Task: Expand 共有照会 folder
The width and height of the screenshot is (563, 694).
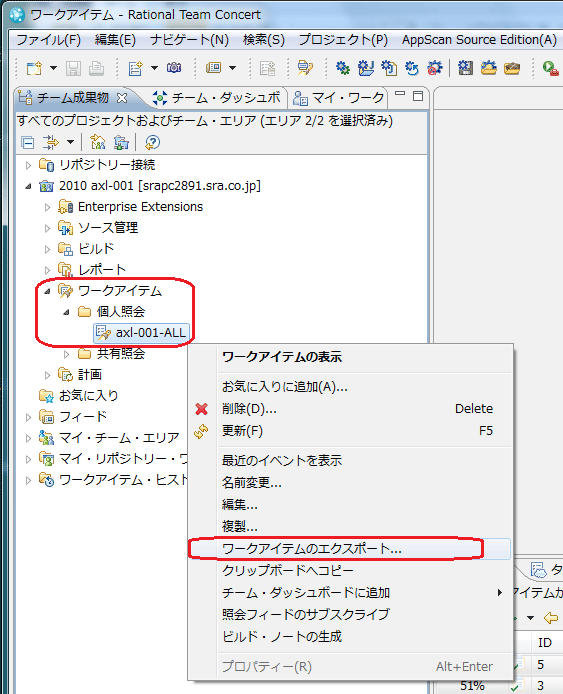Action: (66, 354)
